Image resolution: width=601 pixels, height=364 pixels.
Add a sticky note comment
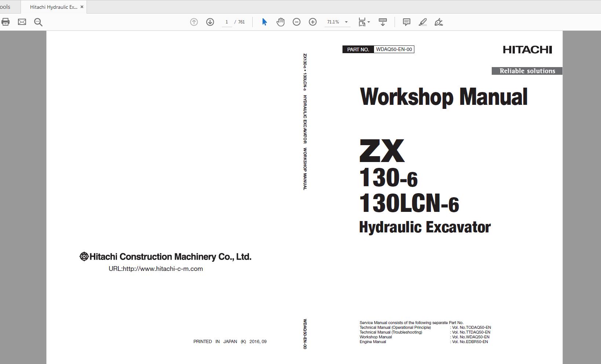pos(407,22)
